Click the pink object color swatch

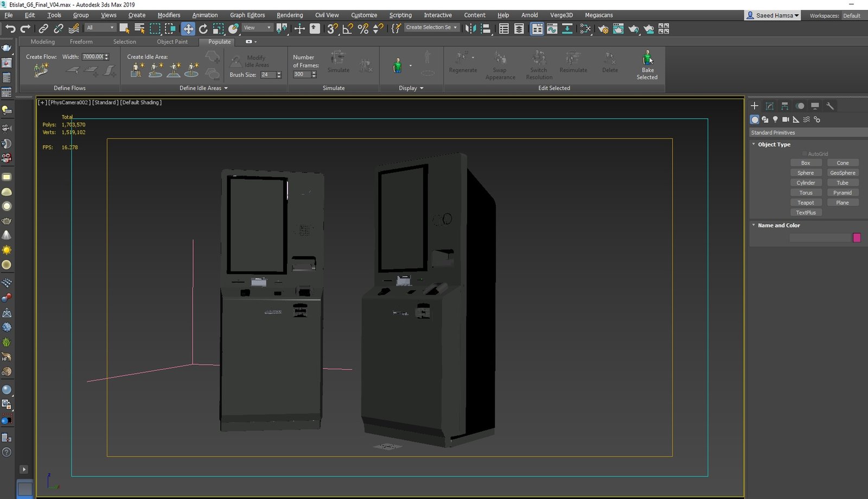click(857, 237)
